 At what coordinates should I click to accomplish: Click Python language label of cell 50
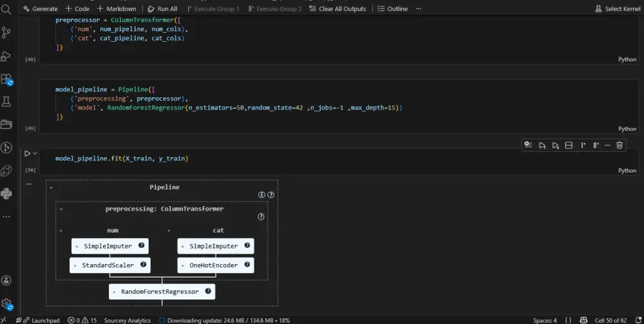(x=627, y=171)
